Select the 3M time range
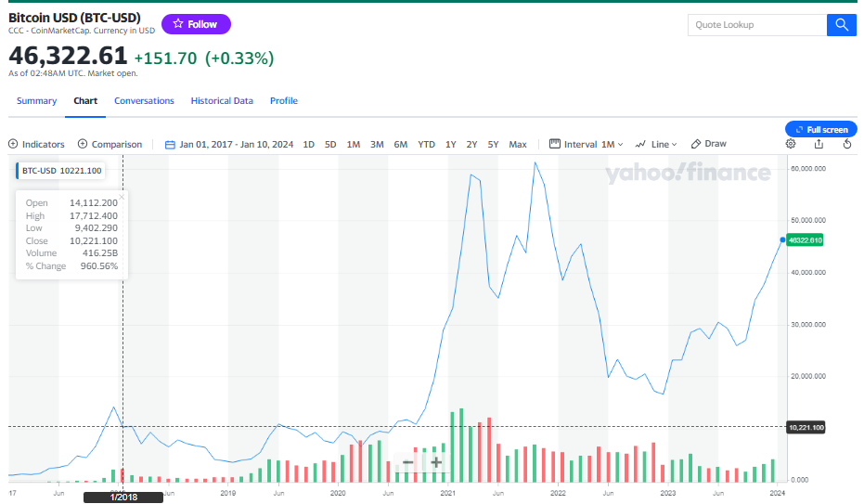The width and height of the screenshot is (864, 504). point(377,144)
